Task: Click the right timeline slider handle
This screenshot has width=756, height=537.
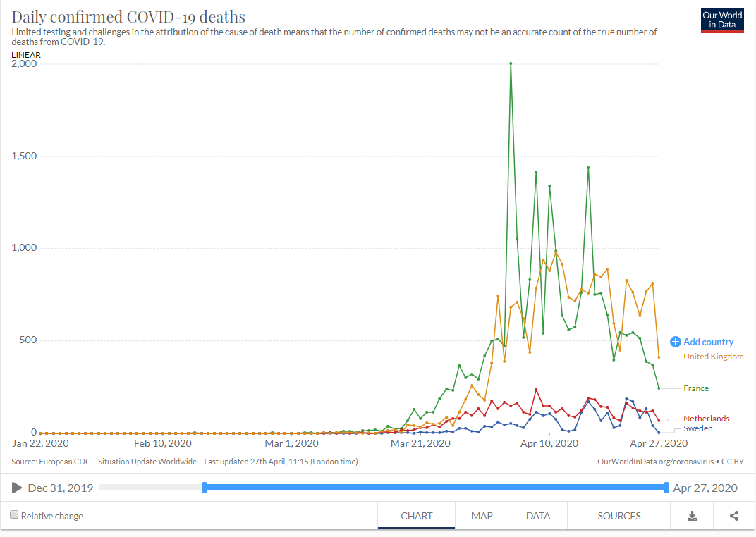Action: [x=666, y=488]
